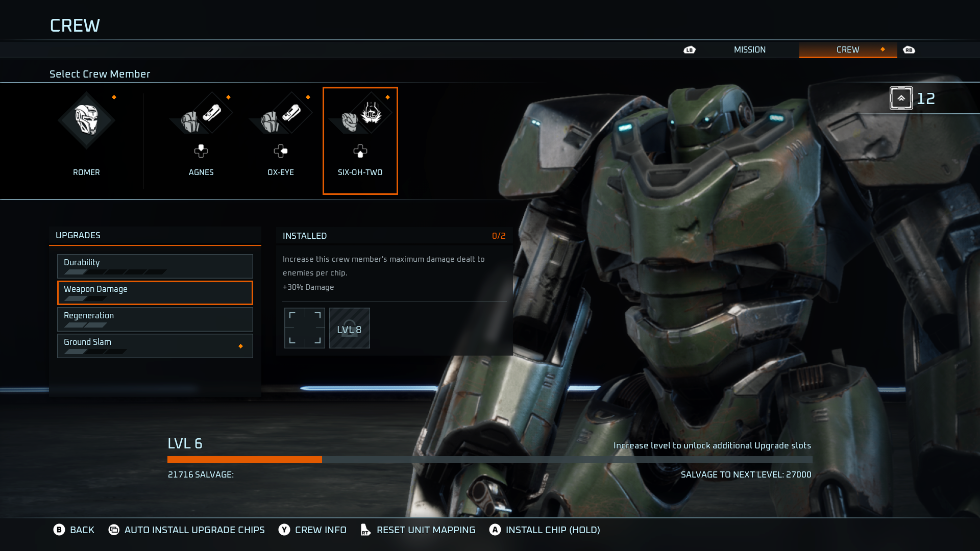Viewport: 980px width, 551px height.
Task: Select the Regeneration upgrade
Action: [x=155, y=319]
